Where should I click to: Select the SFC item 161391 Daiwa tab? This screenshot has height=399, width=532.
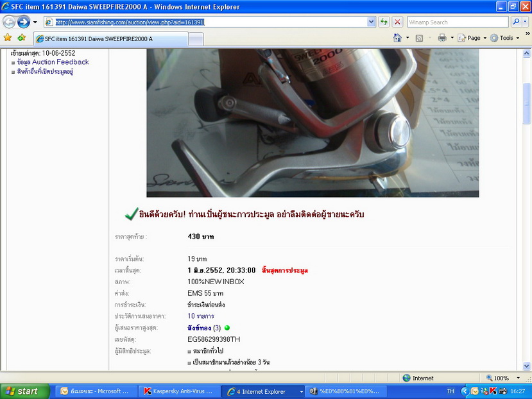tap(110, 38)
